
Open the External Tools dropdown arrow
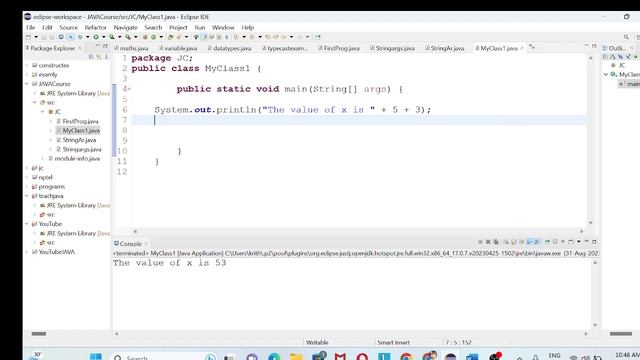click(x=136, y=37)
